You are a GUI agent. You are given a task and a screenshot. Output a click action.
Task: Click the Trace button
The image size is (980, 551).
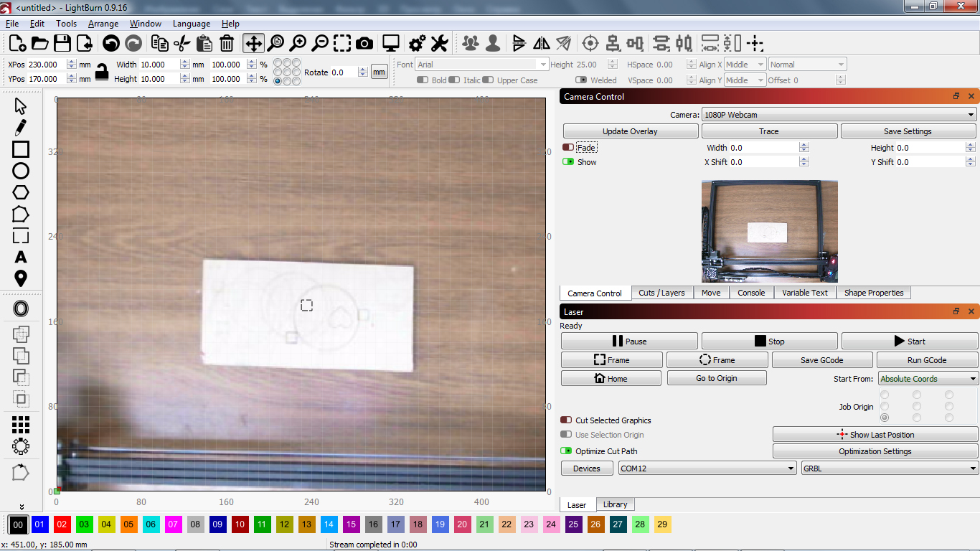[x=769, y=131]
